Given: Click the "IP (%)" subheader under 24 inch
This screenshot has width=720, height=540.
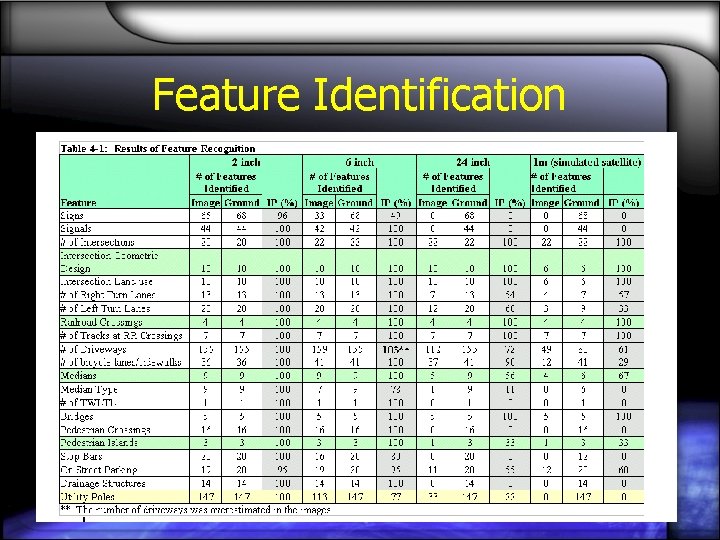Looking at the screenshot, I should click(x=510, y=202).
